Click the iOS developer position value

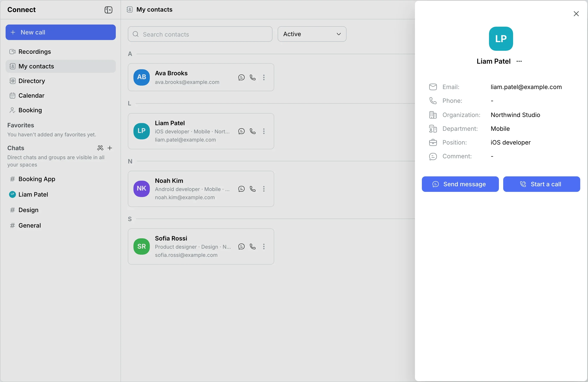point(511,142)
